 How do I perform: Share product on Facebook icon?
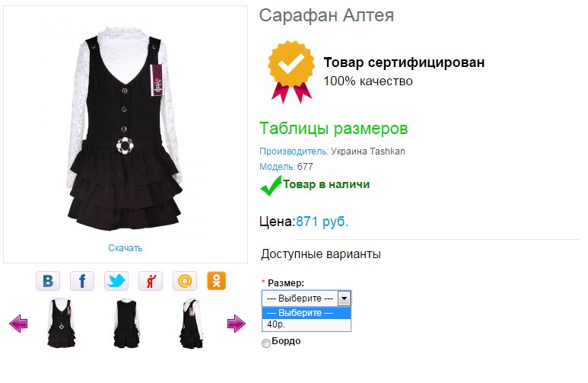[82, 281]
